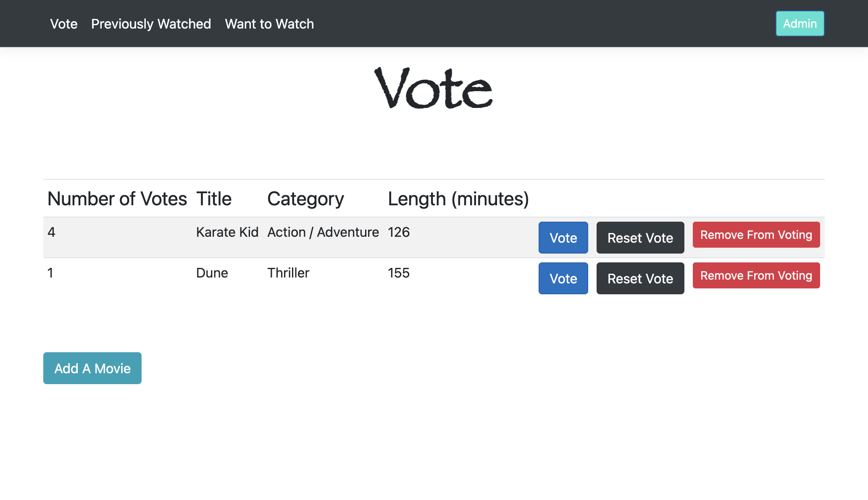Reset votes for Karate Kid
This screenshot has height=500, width=868.
pyautogui.click(x=640, y=238)
